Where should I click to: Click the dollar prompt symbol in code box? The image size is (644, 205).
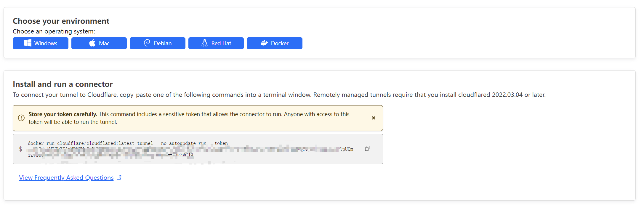pyautogui.click(x=20, y=149)
